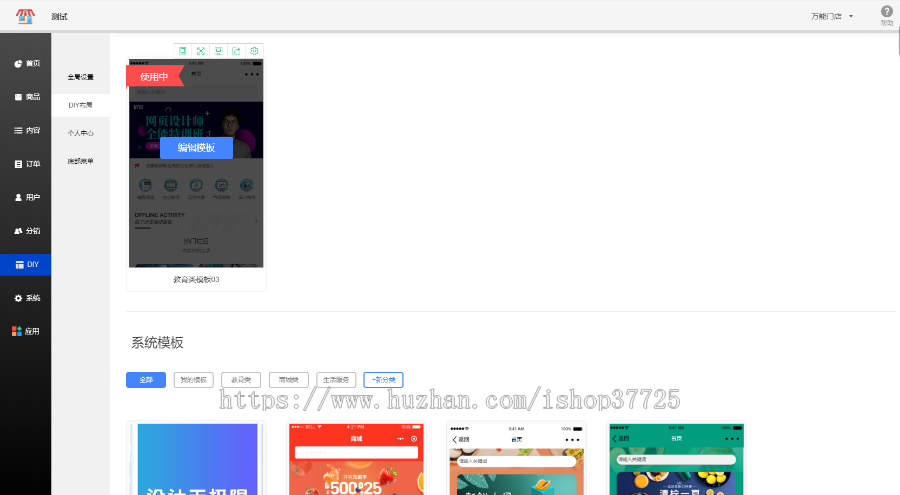The height and width of the screenshot is (495, 900).
Task: Click the 教育类模板03 template name
Action: tap(196, 280)
